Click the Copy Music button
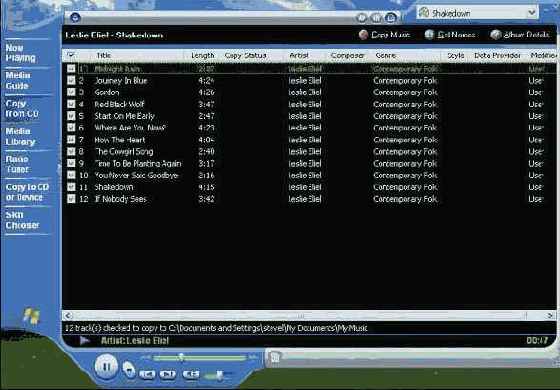 [384, 35]
